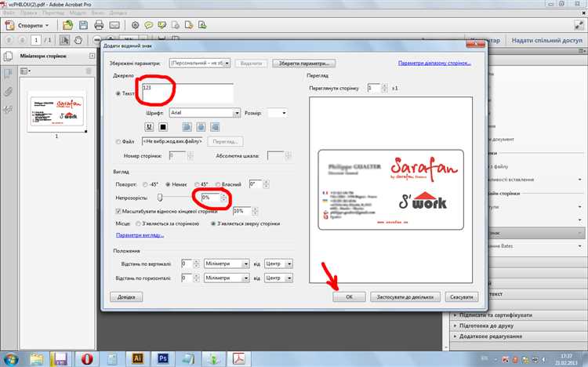Click the right text alignment icon

pos(216,126)
